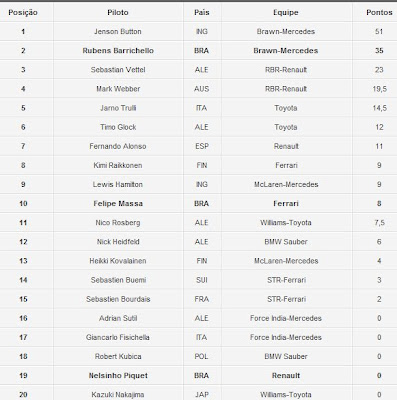397x400 pixels.
Task: Click the País column header
Action: 202,13
